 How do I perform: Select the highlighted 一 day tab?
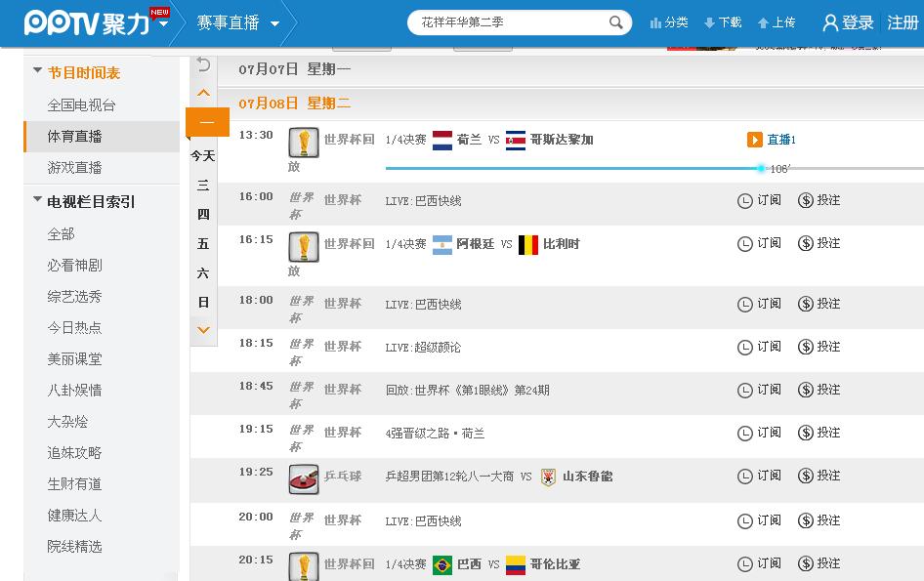(x=207, y=122)
